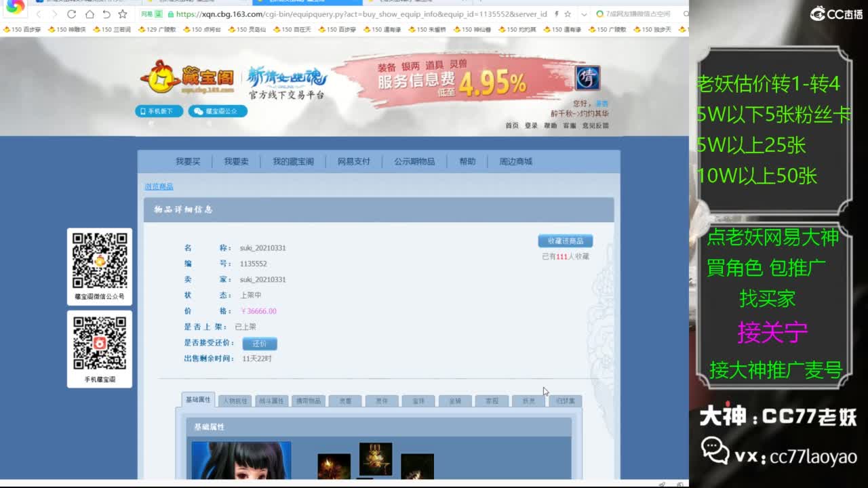Bookmark page with the toolbar star icon
Viewport: 868px width, 488px height.
click(123, 14)
